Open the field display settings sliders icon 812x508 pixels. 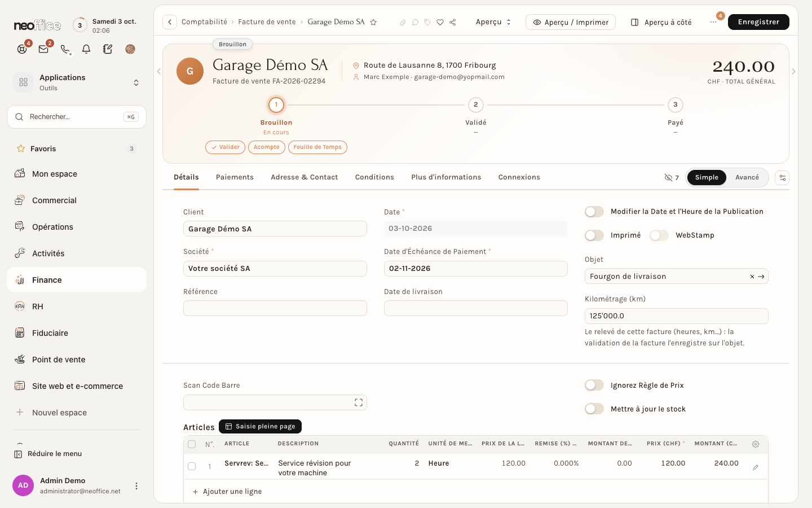tap(782, 178)
